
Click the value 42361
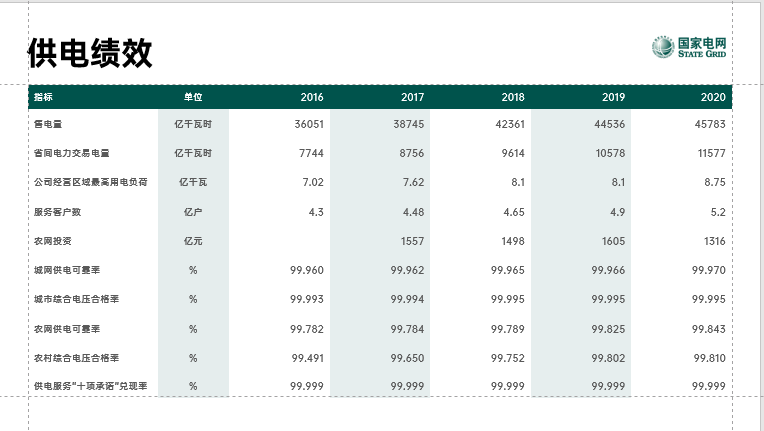(510, 124)
